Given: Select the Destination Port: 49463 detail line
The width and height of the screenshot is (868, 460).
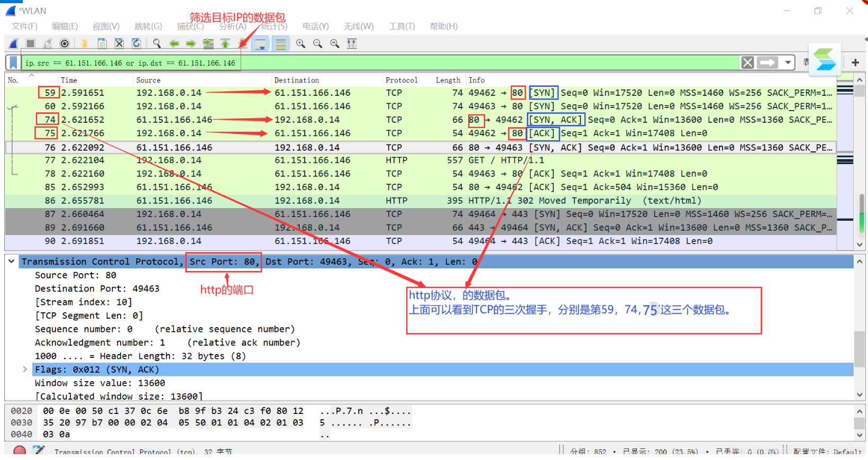Looking at the screenshot, I should tap(97, 288).
